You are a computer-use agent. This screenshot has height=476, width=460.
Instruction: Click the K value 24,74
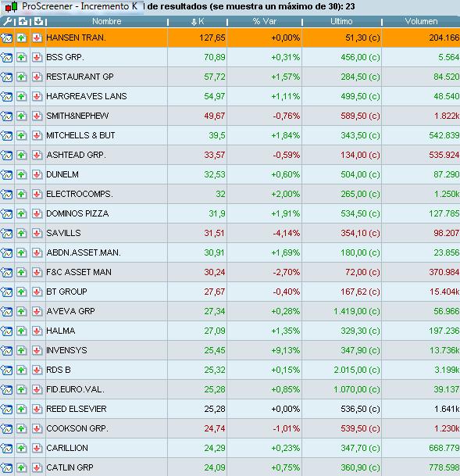pos(215,428)
